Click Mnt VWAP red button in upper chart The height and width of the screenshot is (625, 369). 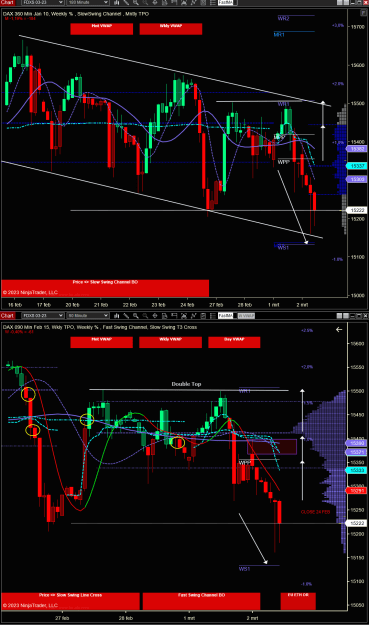pos(101,29)
